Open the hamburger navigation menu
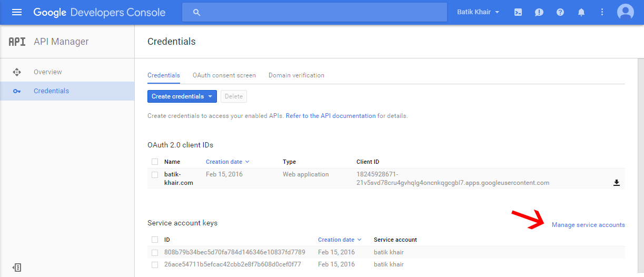 [x=17, y=12]
